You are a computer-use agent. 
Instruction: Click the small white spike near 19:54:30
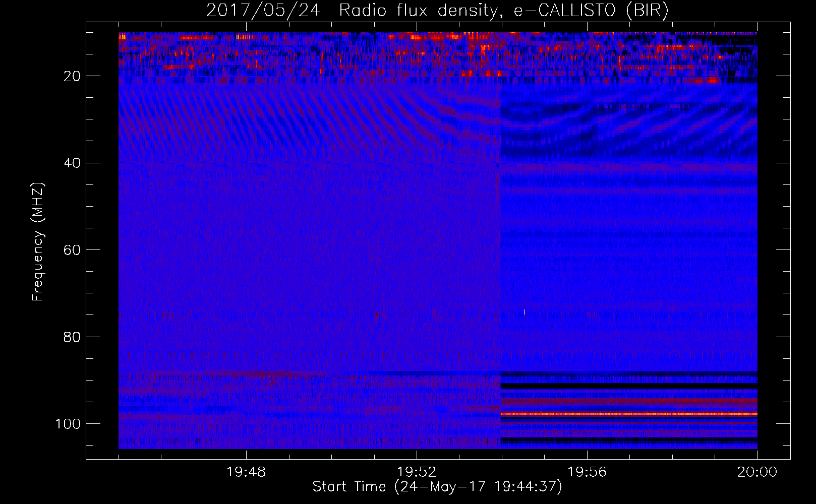pos(524,312)
